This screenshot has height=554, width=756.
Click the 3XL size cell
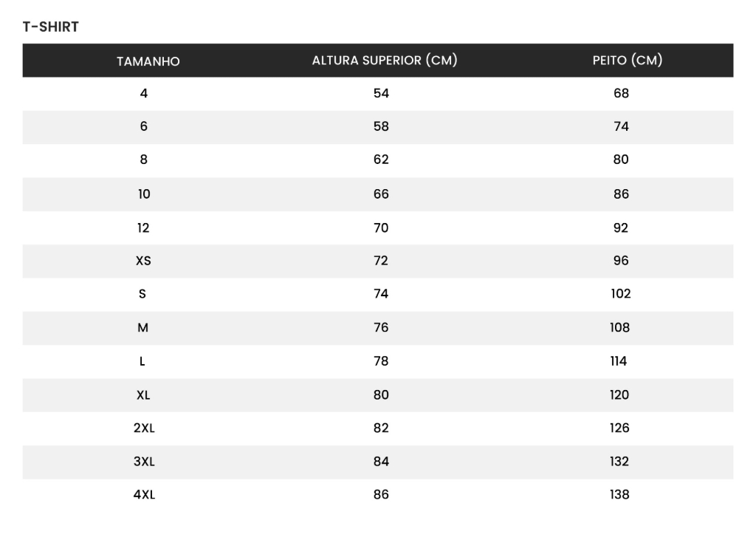coord(144,462)
